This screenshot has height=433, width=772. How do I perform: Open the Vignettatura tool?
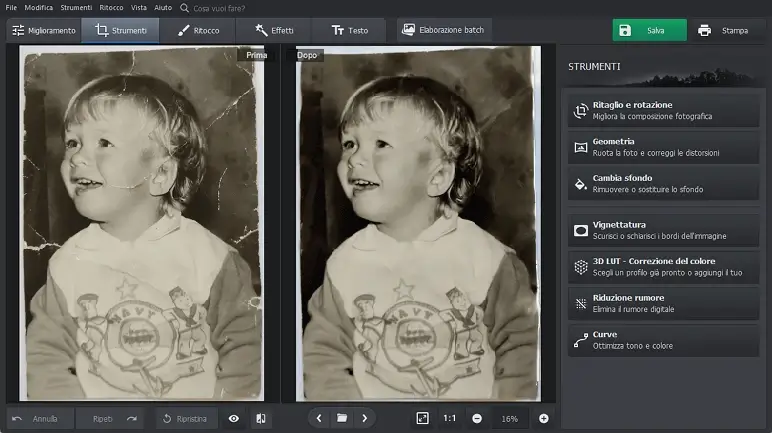click(x=663, y=230)
